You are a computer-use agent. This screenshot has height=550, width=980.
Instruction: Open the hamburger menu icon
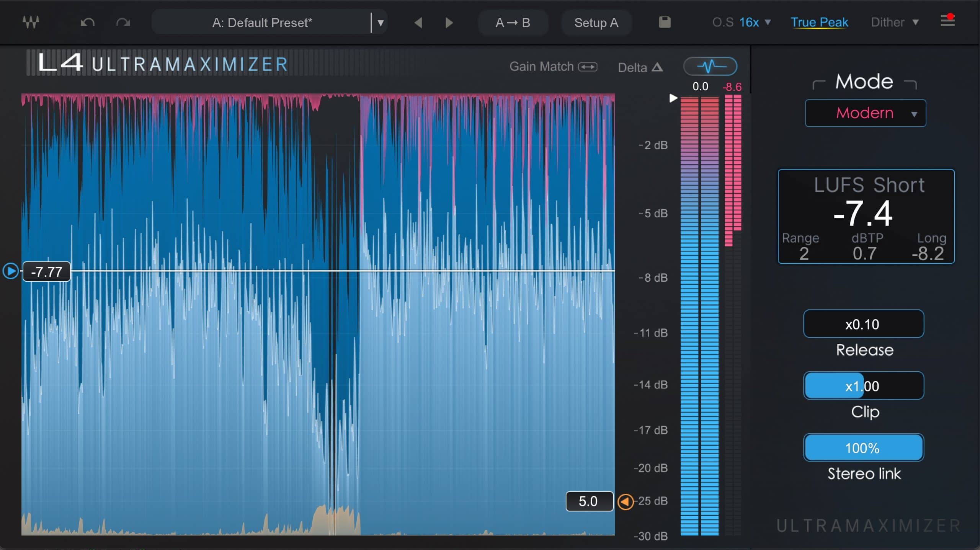point(947,21)
